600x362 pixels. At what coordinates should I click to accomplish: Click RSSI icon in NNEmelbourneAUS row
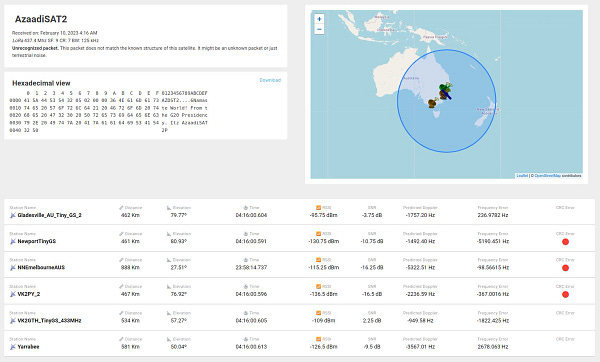coord(318,259)
